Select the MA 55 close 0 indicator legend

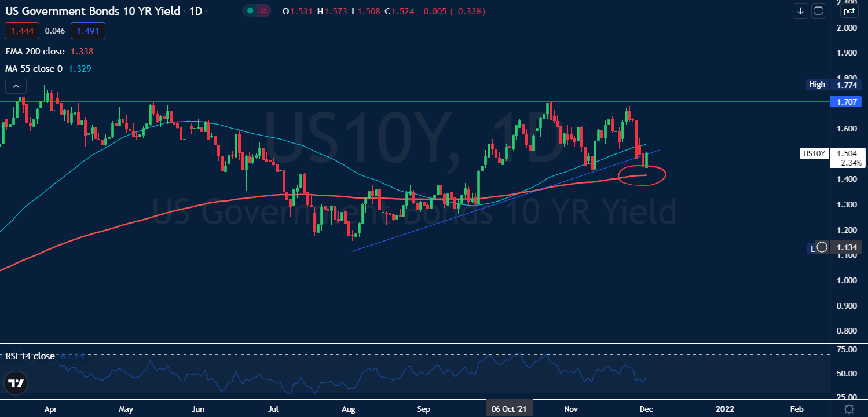point(34,69)
